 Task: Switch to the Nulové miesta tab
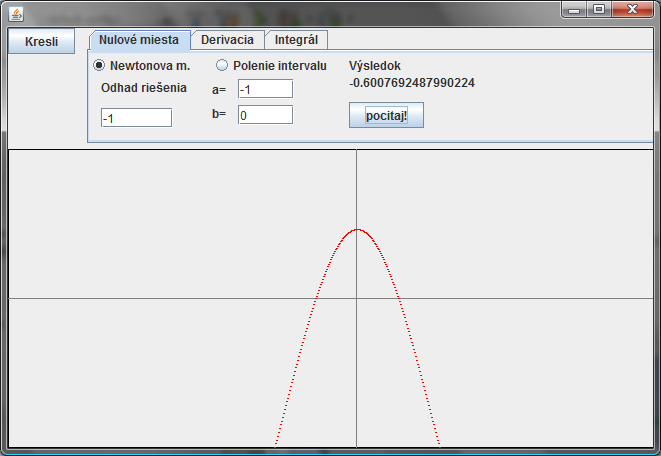[x=139, y=40]
